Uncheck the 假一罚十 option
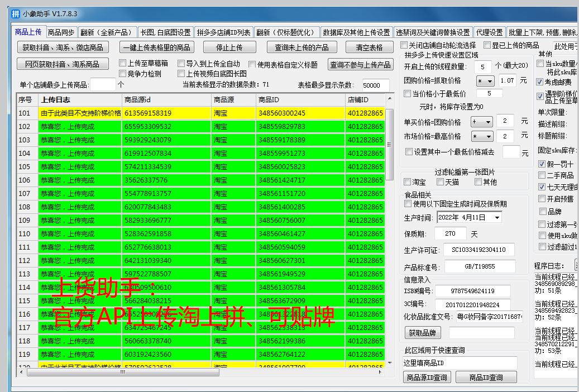 click(x=540, y=163)
